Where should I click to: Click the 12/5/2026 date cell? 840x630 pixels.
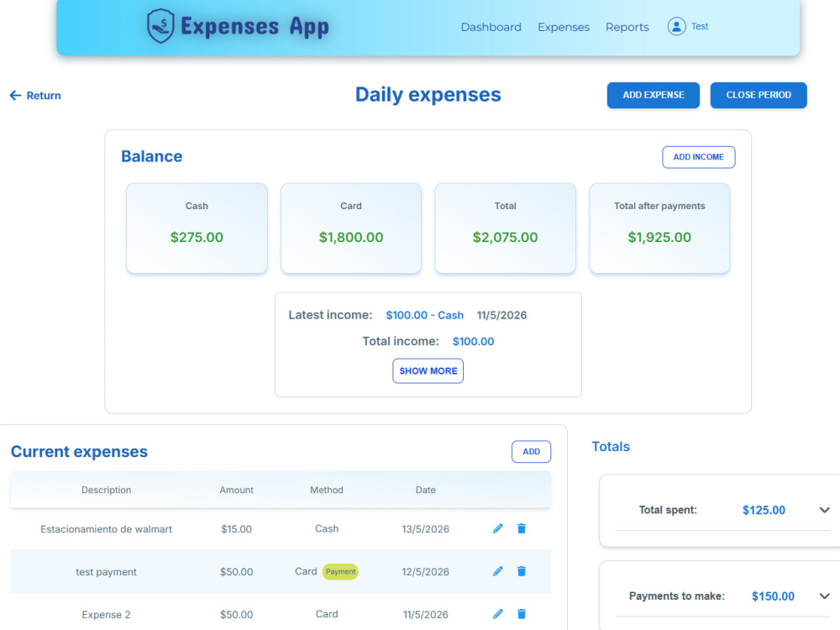[425, 571]
